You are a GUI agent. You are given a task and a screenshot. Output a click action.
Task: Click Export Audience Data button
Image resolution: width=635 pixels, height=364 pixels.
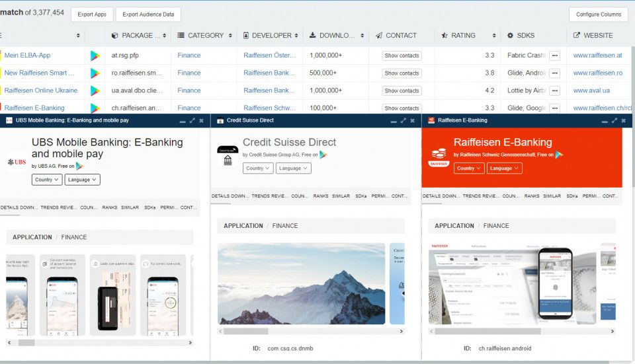click(x=148, y=14)
